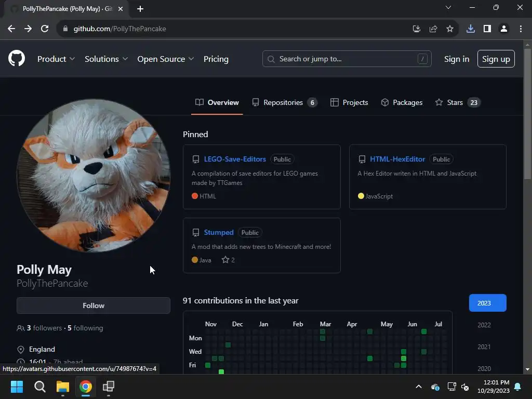Select the 2020 contribution year
532x399 pixels.
(484, 368)
